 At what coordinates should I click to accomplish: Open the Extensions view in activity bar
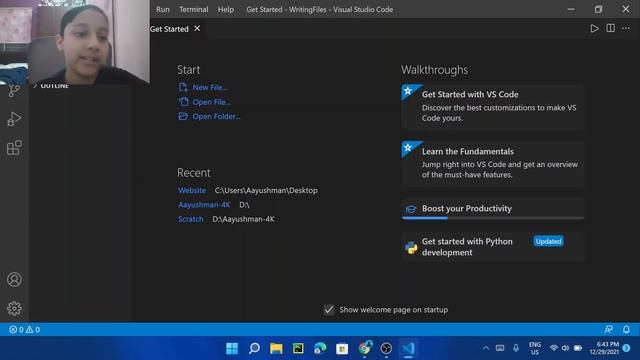pyautogui.click(x=14, y=148)
